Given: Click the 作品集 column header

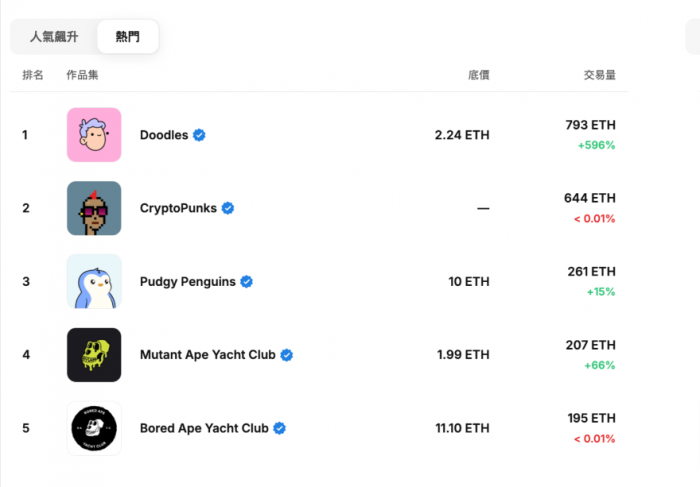Looking at the screenshot, I should (x=82, y=75).
